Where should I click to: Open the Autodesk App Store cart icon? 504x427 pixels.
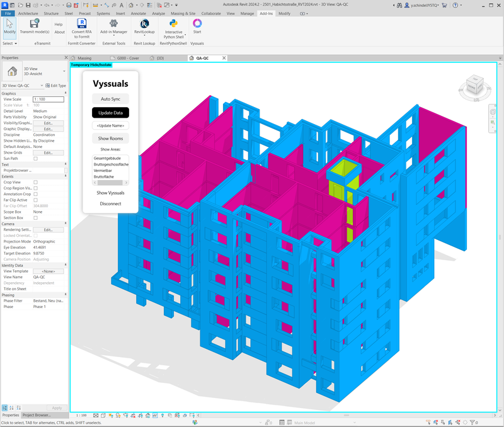[x=445, y=5]
